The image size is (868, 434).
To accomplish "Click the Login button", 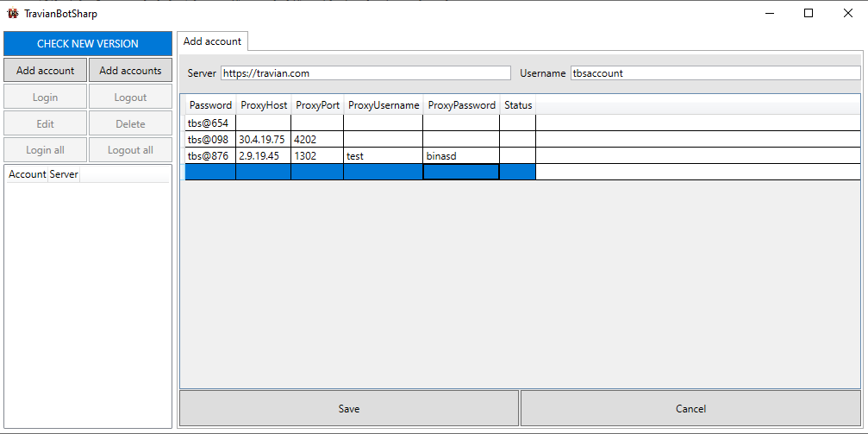I will [46, 97].
